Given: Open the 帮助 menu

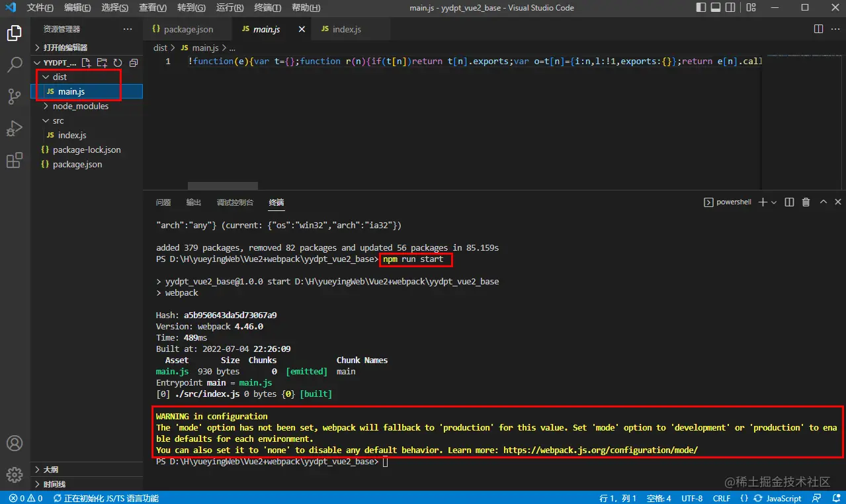Looking at the screenshot, I should pos(306,8).
